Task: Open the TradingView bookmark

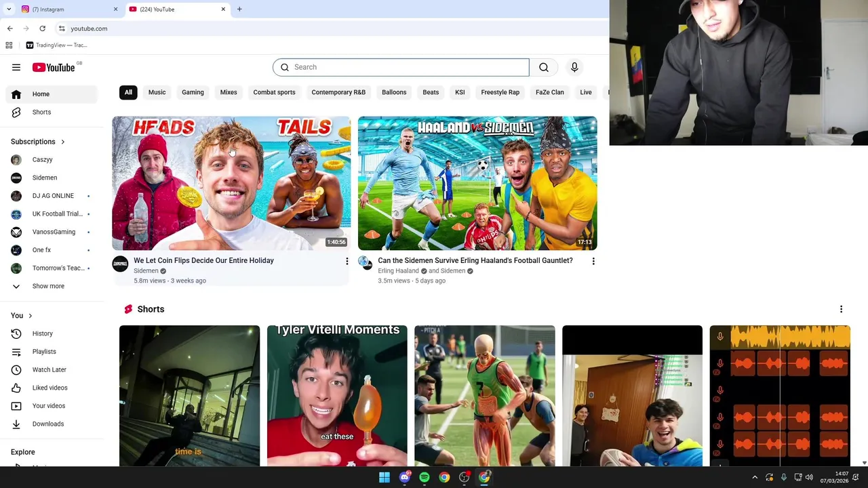Action: [56, 45]
